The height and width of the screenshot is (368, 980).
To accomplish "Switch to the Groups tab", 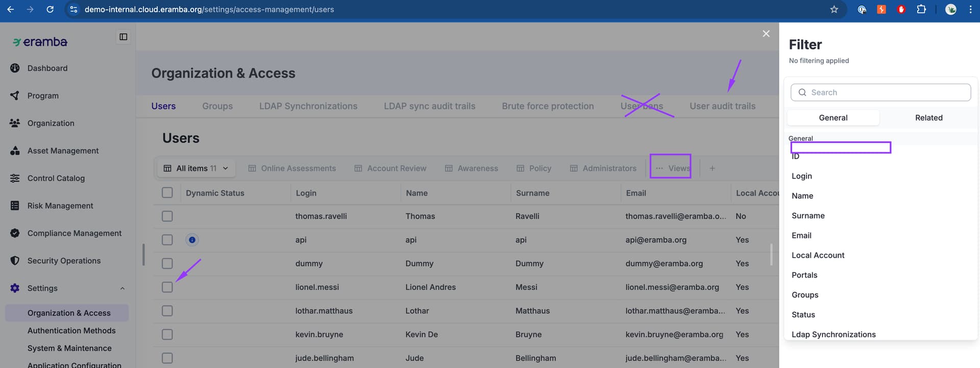I will [x=217, y=106].
